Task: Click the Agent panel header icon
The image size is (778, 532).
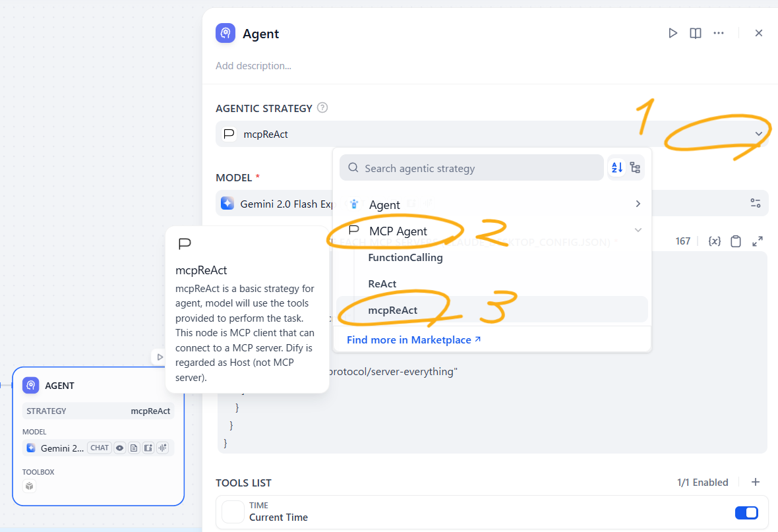Action: pyautogui.click(x=225, y=33)
